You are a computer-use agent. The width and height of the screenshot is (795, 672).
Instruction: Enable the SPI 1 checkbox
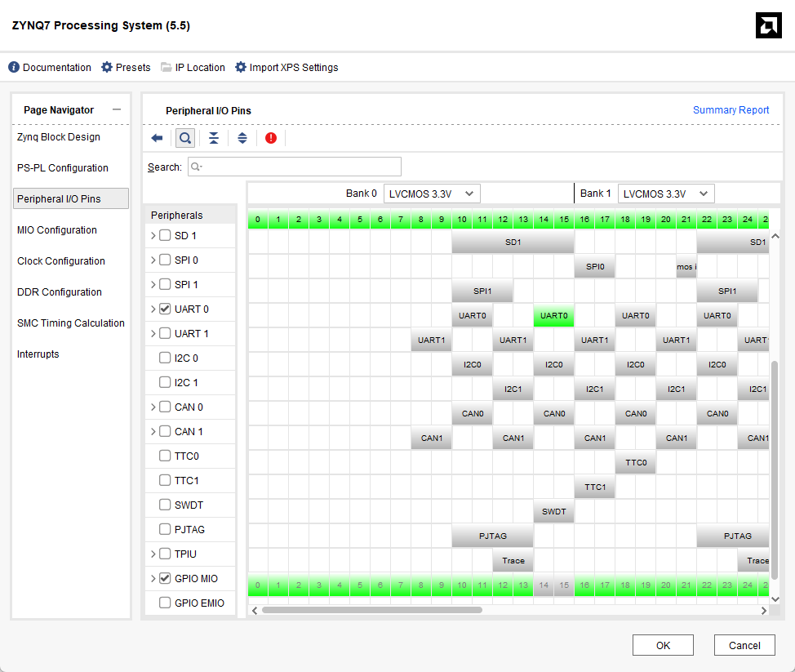165,284
